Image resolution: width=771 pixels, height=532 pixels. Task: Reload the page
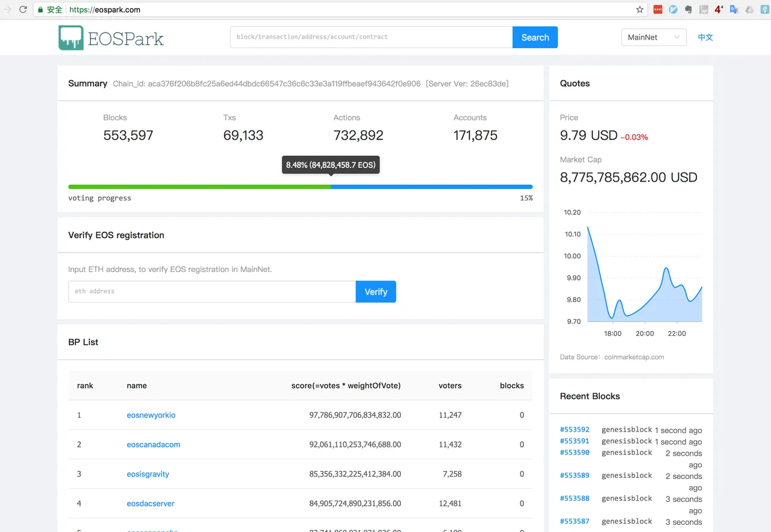[23, 10]
